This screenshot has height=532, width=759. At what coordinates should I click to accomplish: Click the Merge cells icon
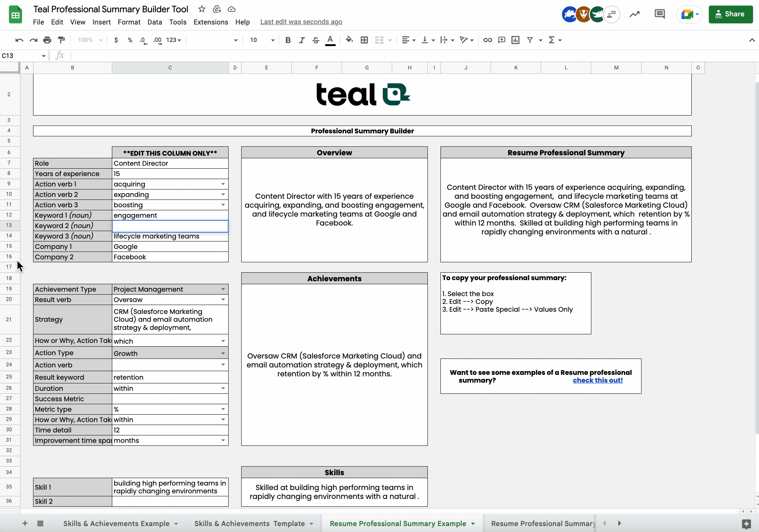379,40
